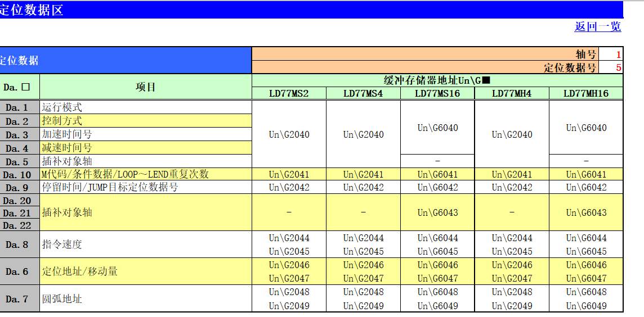Select the LD77MS16 column header cell
Image resolution: width=644 pixels, height=317 pixels.
437,94
